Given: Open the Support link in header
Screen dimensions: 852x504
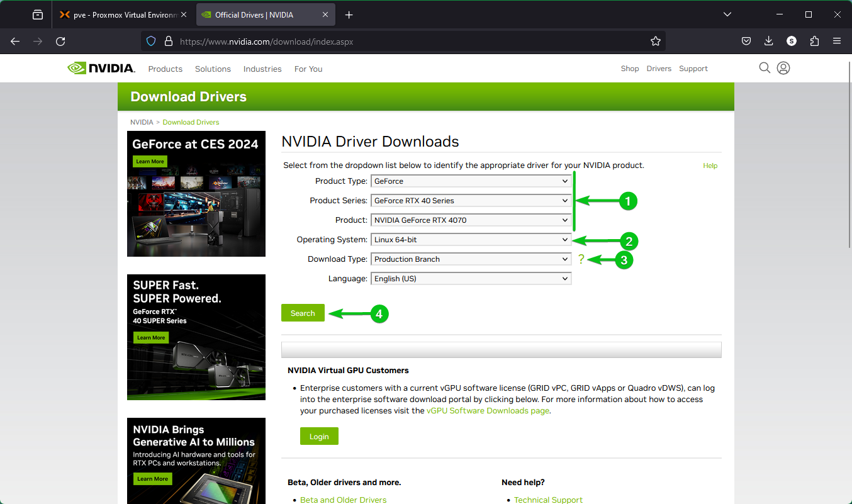Looking at the screenshot, I should [x=693, y=69].
